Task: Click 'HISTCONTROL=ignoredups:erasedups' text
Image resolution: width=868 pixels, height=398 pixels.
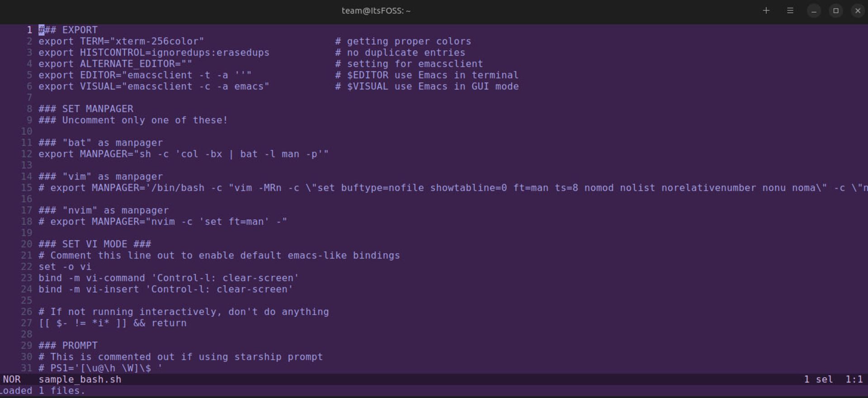Action: (x=175, y=52)
